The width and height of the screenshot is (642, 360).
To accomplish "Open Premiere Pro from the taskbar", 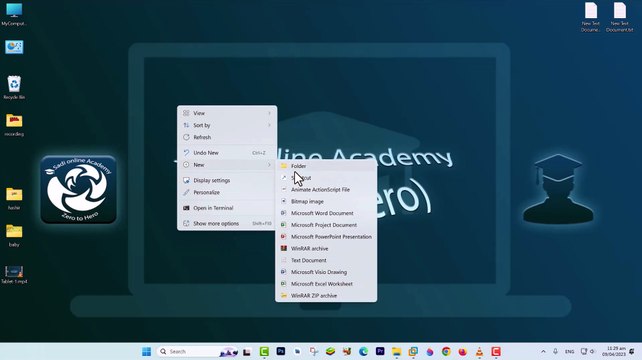I will (x=380, y=351).
